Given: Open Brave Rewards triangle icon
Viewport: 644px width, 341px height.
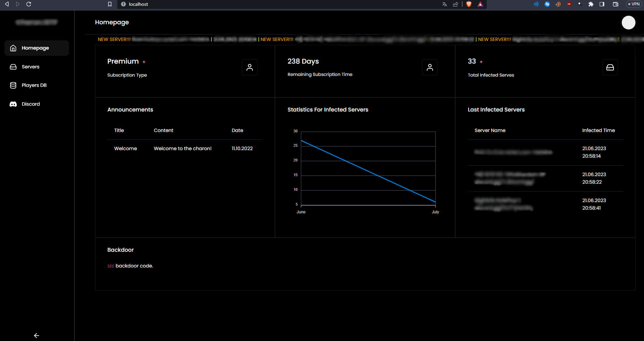Looking at the screenshot, I should point(481,4).
